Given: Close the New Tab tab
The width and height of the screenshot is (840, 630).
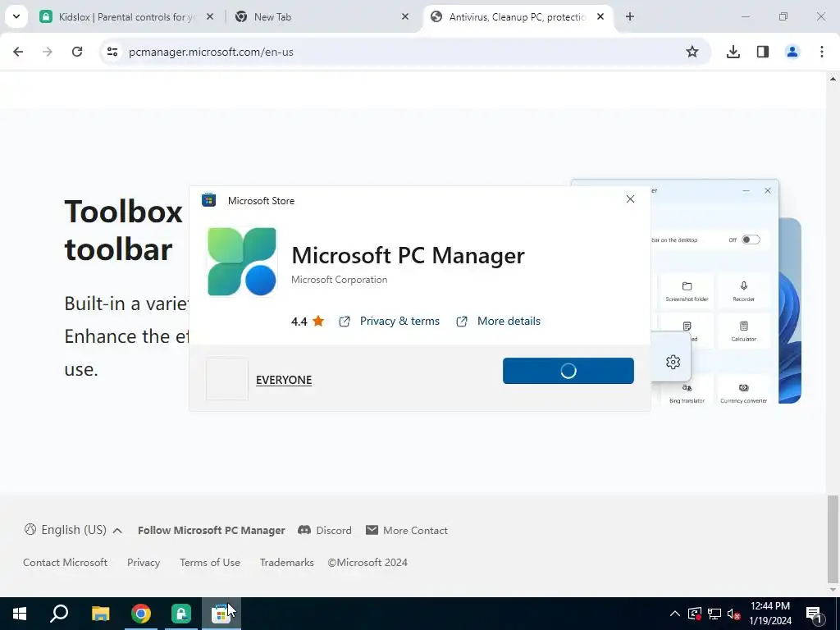Looking at the screenshot, I should (x=405, y=16).
